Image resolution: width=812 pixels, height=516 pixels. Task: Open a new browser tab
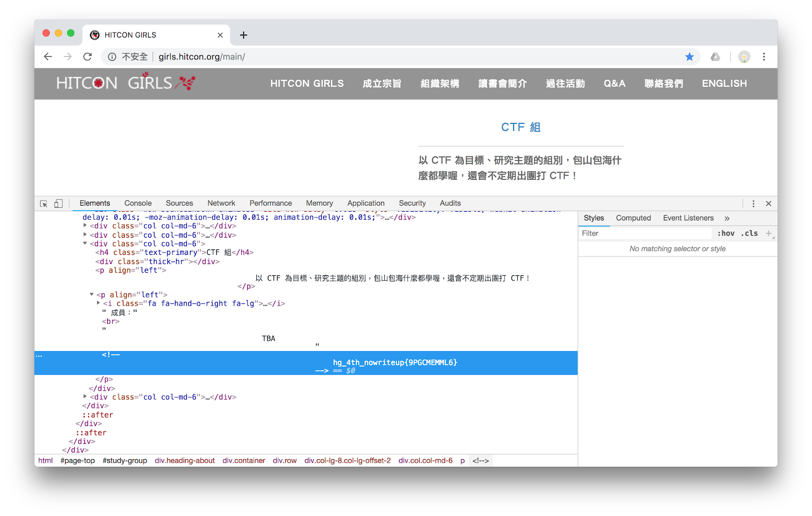tap(244, 35)
